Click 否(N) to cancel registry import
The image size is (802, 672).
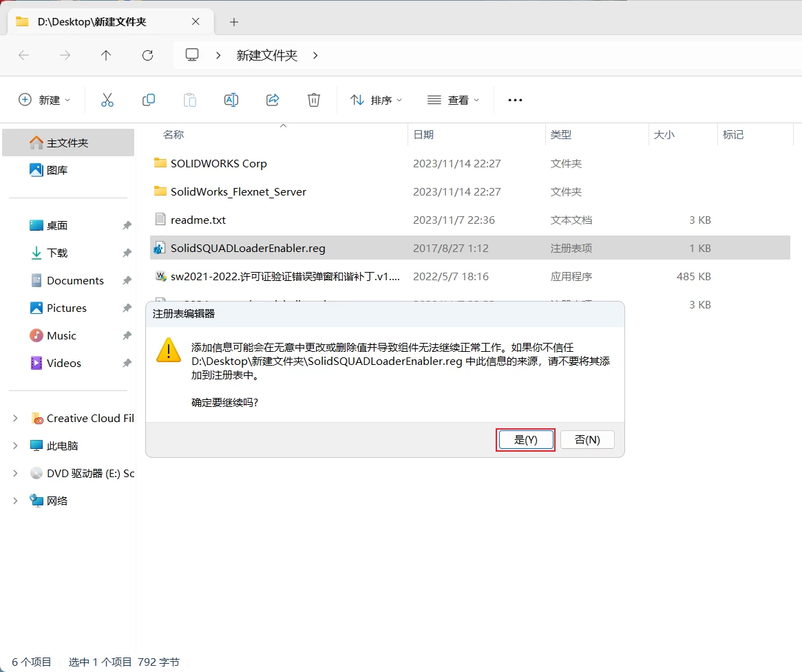587,439
